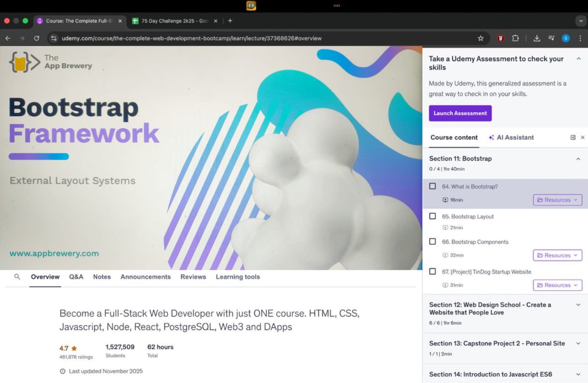Click the Section 11 '0 / 4 | 1hr 40min' text
The height and width of the screenshot is (383, 588).
pyautogui.click(x=447, y=169)
